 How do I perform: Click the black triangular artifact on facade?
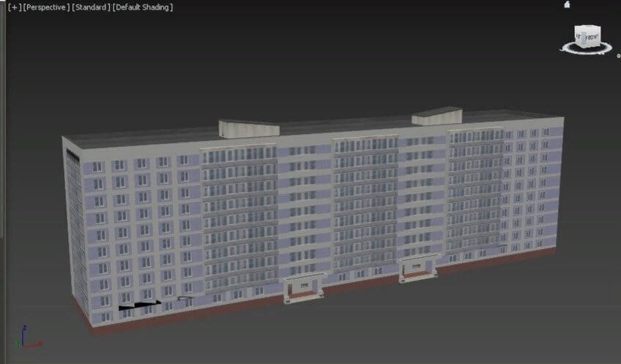[x=139, y=305]
